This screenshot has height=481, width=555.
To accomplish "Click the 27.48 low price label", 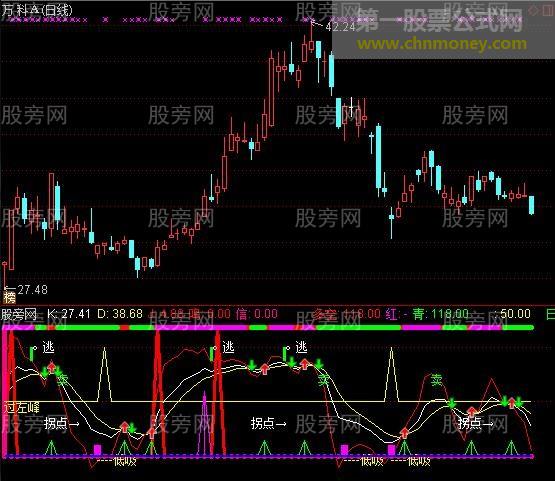I will (32, 290).
